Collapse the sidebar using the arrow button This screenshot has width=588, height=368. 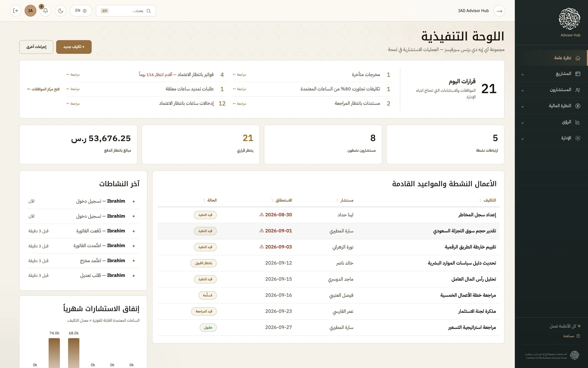point(499,11)
